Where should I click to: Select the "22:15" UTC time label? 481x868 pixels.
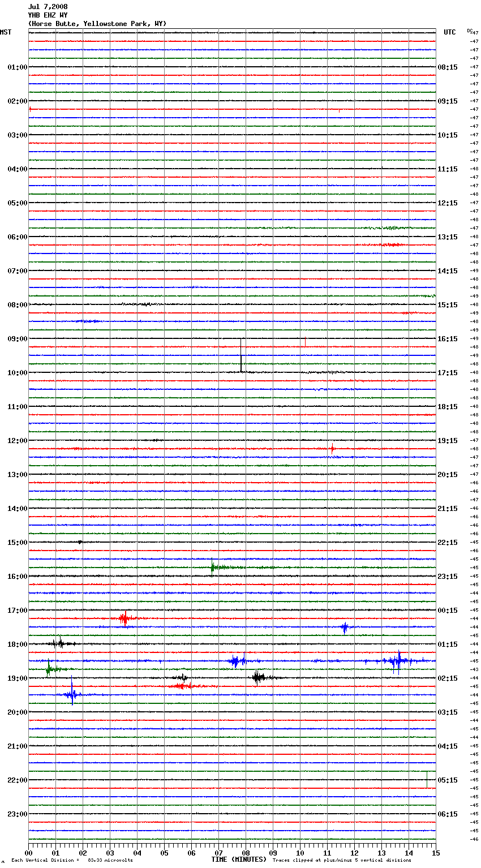tap(448, 543)
